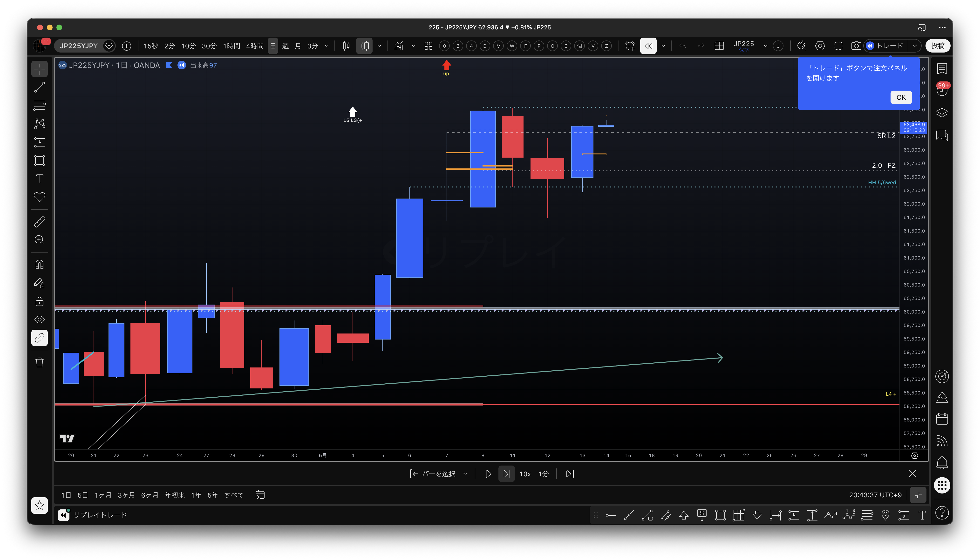Set date range to すべて

click(x=234, y=495)
